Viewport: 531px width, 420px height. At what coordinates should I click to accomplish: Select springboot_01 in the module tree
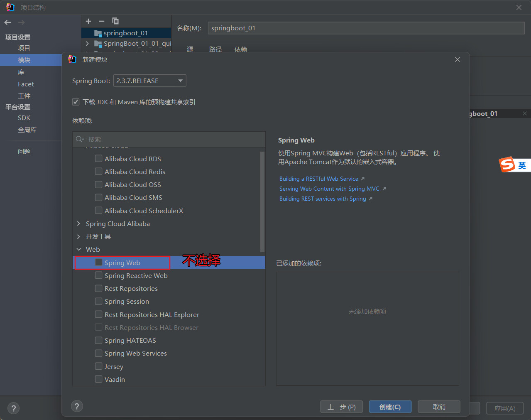(126, 33)
